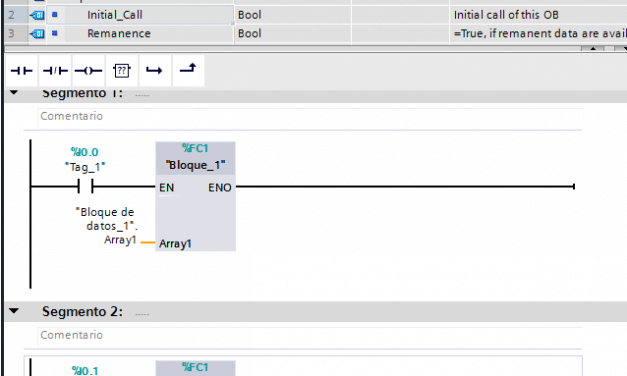
Task: Click the %I0.0 address label
Action: 84,152
